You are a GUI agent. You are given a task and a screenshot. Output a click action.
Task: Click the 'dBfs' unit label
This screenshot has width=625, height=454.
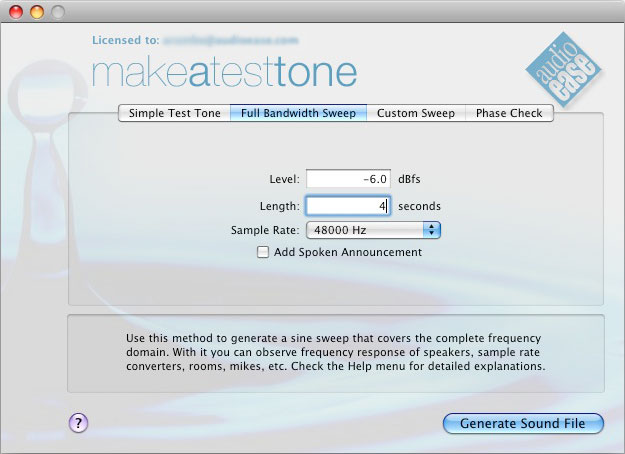[409, 179]
